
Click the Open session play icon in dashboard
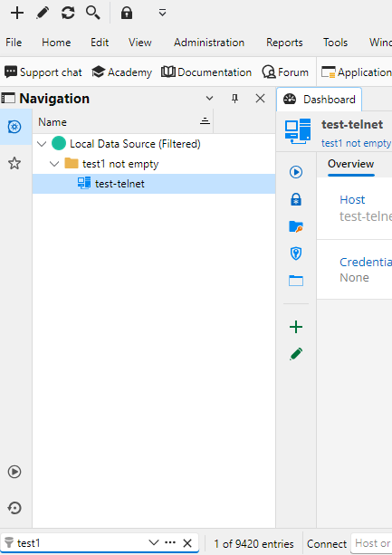(x=296, y=172)
